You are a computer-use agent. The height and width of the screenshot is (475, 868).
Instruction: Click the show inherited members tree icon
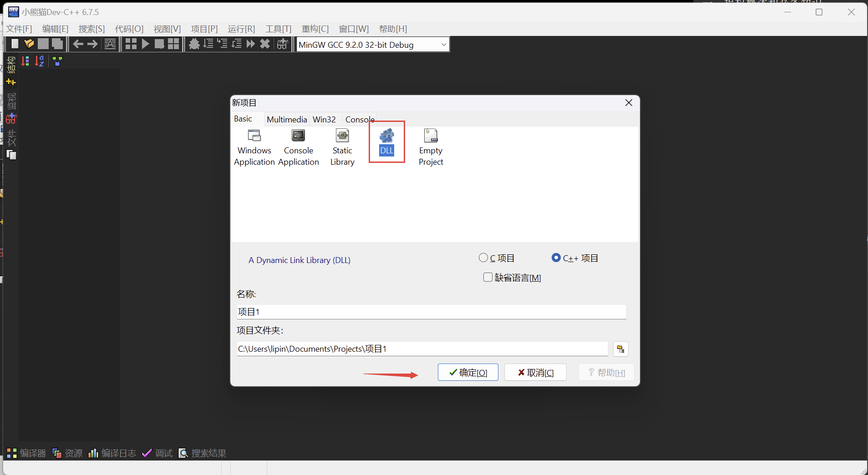(57, 61)
